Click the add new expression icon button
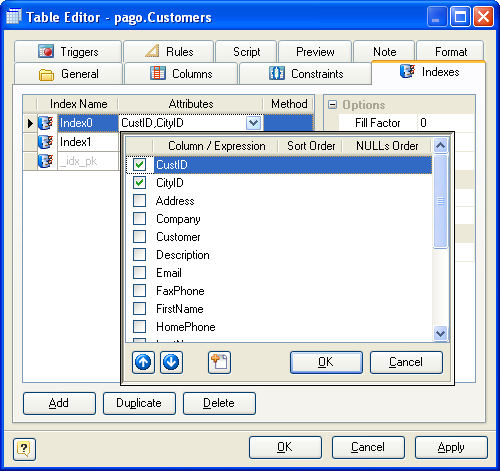 tap(219, 362)
